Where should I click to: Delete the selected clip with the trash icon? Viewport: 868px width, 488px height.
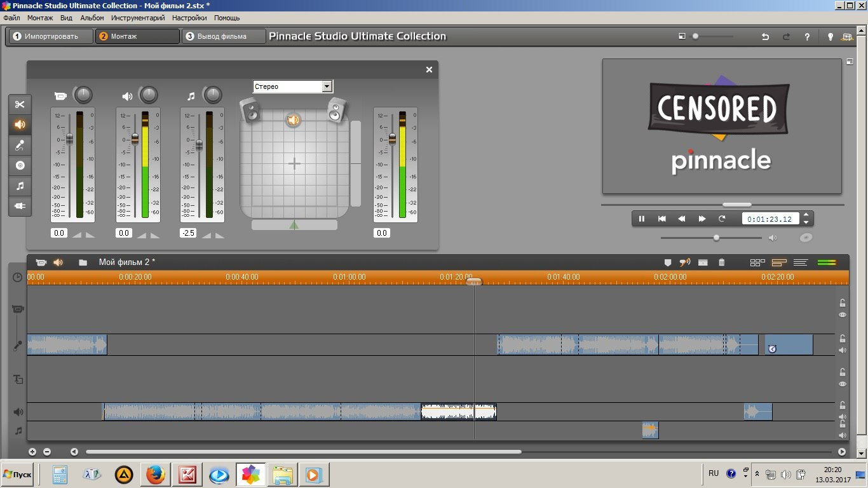coord(721,262)
